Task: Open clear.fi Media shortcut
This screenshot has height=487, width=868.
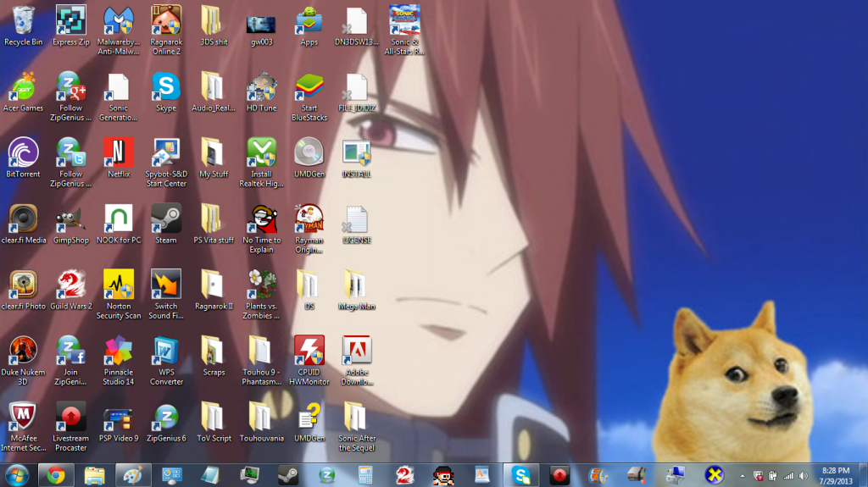Action: 23,224
